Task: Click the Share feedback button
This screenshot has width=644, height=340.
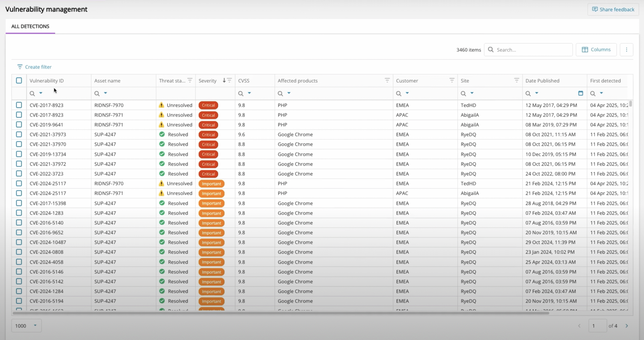Action: pyautogui.click(x=613, y=10)
